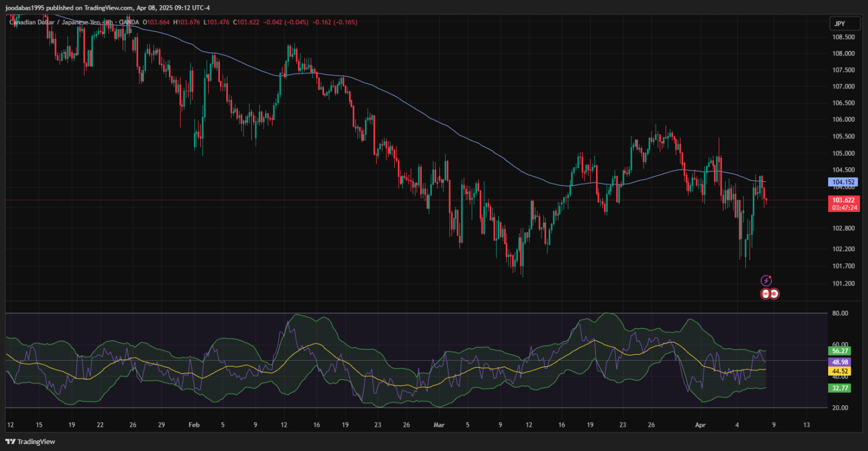
Task: Click the 80.00 level on the RSI scale
Action: click(x=840, y=313)
